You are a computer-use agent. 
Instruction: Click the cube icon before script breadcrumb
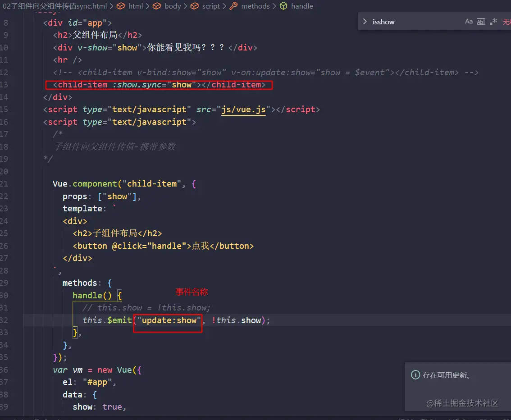195,6
